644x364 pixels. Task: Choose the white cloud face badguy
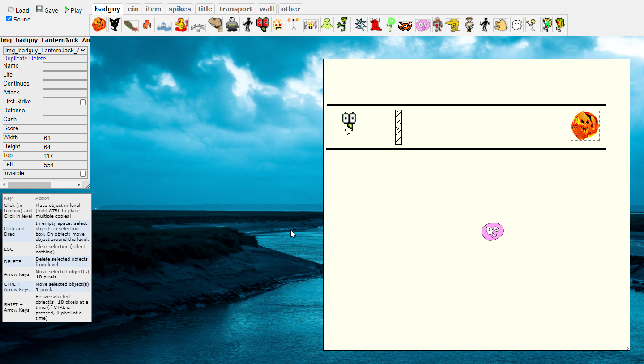(517, 25)
